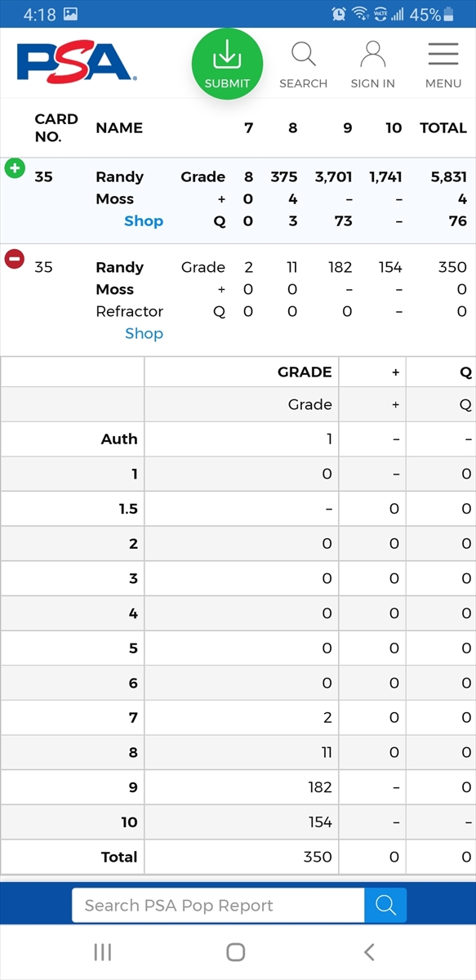Tap the grade 10 column header
The width and height of the screenshot is (476, 980).
(394, 127)
